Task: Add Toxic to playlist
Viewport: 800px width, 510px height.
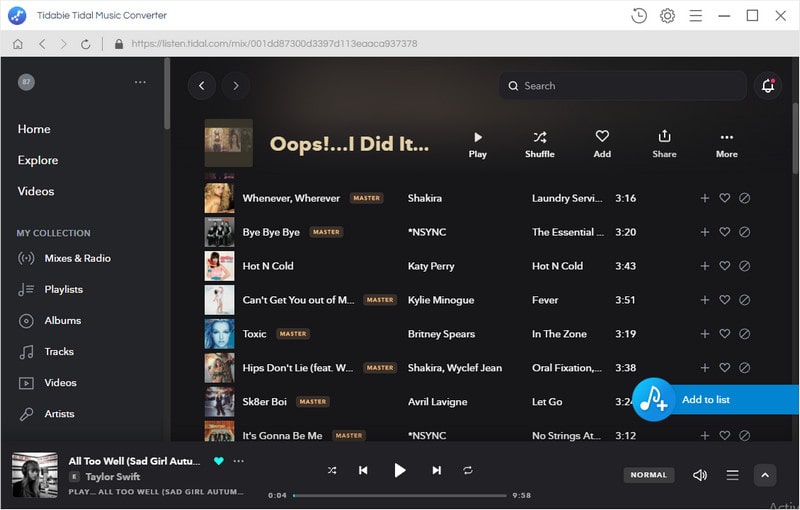Action: click(705, 334)
